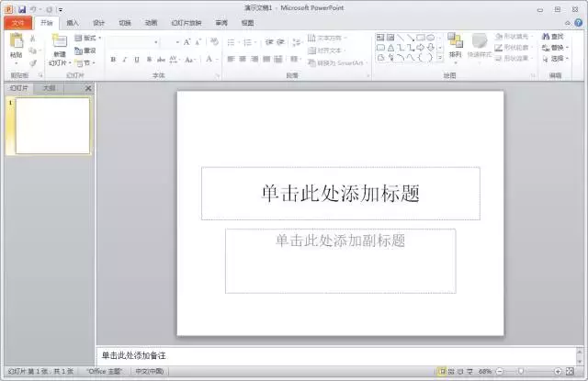
Task: Select the Oval shape in gallery
Action: tap(431, 38)
